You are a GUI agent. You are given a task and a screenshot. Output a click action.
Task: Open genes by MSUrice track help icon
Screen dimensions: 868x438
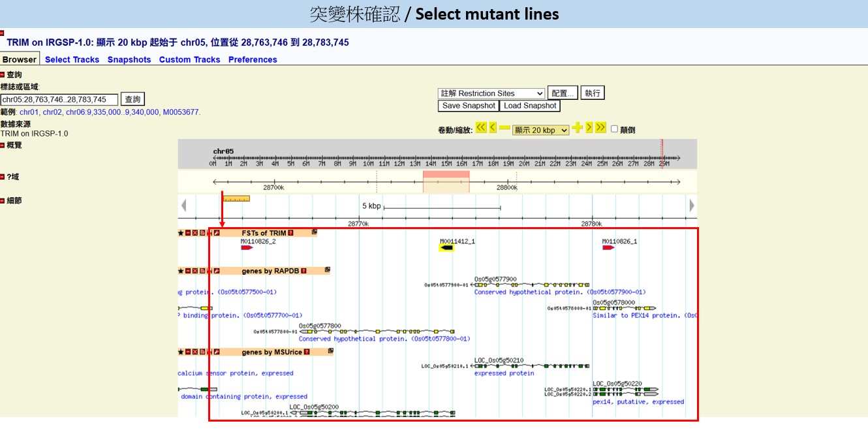(x=305, y=352)
